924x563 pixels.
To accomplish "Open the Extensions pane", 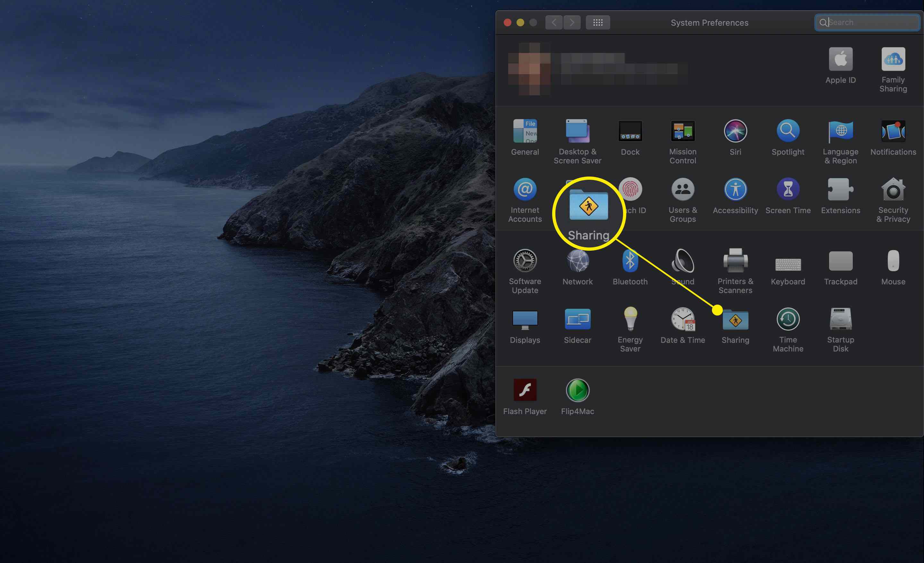I will pyautogui.click(x=840, y=189).
